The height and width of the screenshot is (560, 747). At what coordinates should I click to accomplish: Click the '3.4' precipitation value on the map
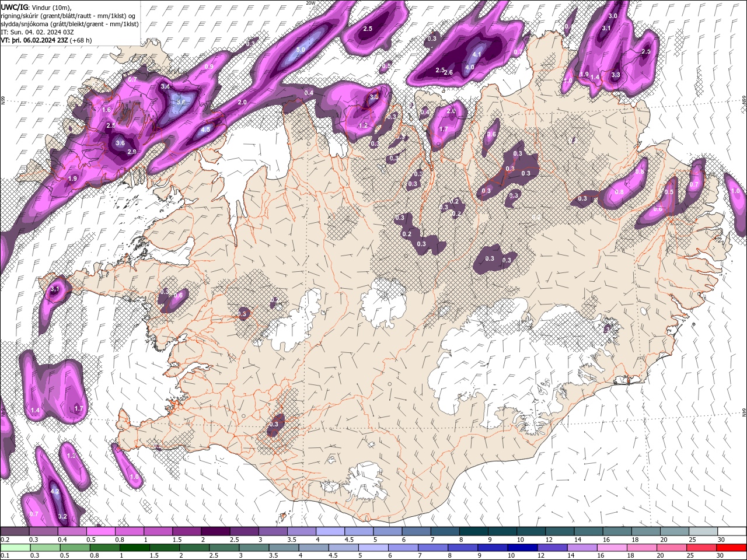point(165,86)
